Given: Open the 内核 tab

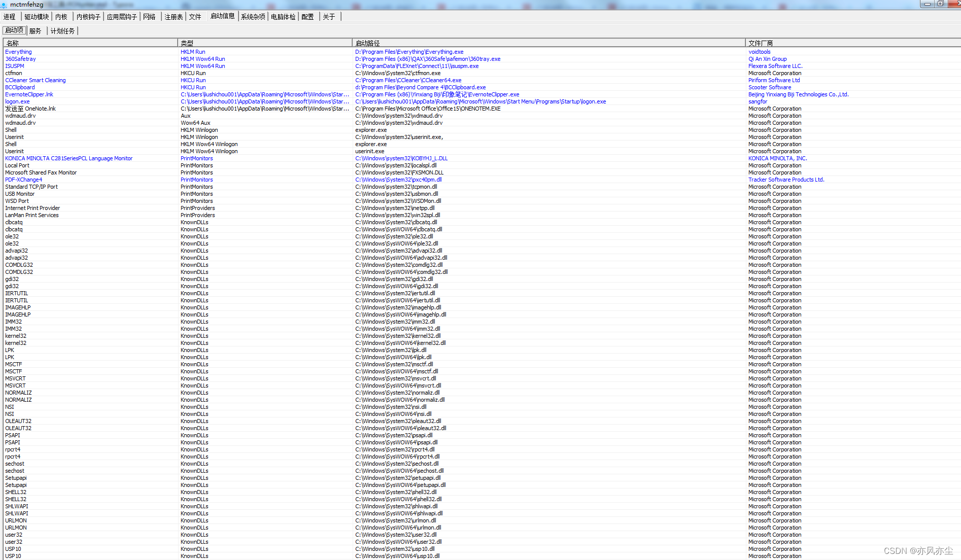Looking at the screenshot, I should click(61, 17).
